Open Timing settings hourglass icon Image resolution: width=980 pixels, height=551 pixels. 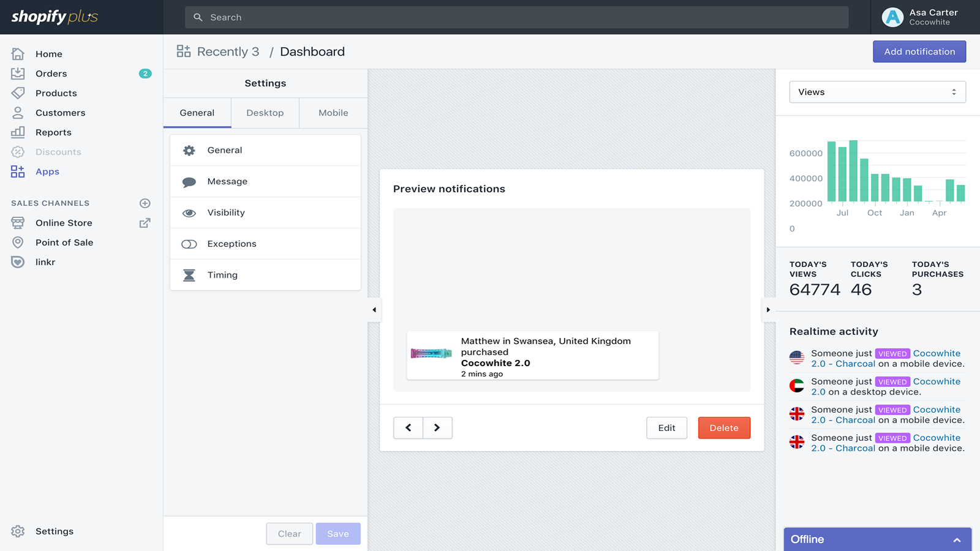pos(189,275)
